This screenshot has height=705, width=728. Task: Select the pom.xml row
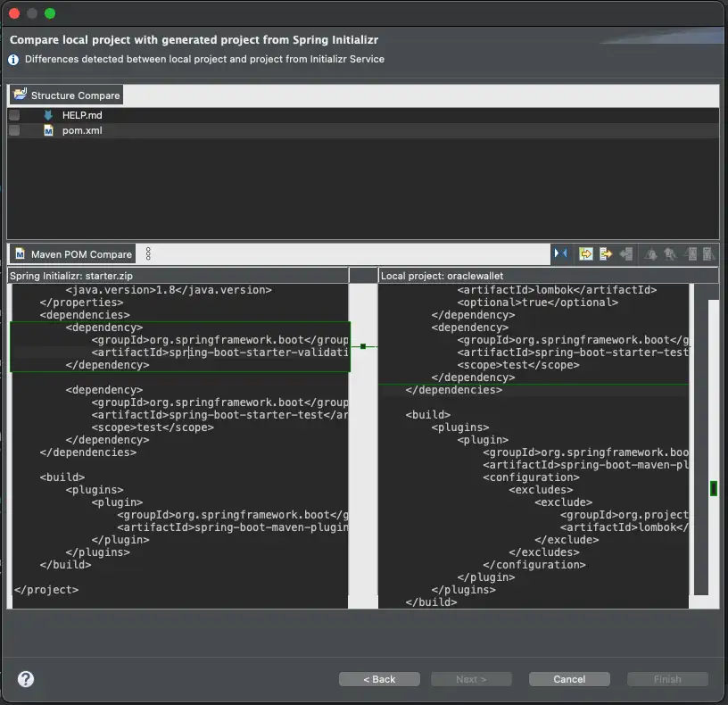(x=363, y=130)
